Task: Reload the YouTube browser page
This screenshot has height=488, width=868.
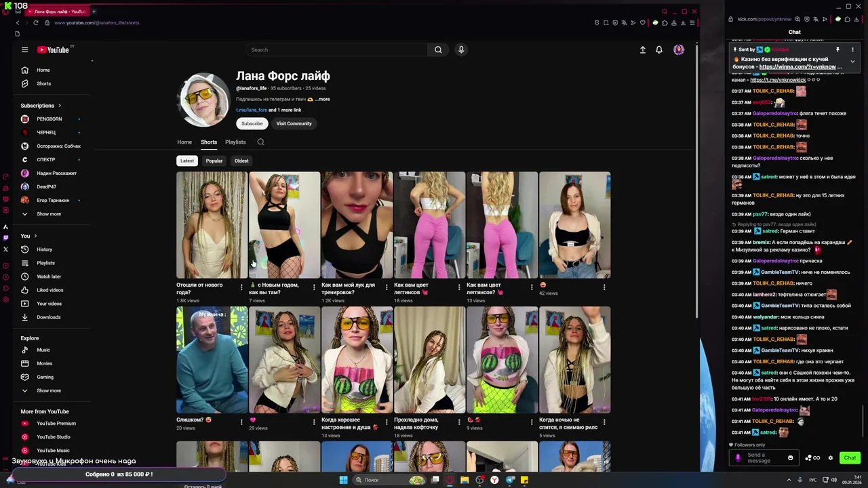Action: [x=36, y=22]
